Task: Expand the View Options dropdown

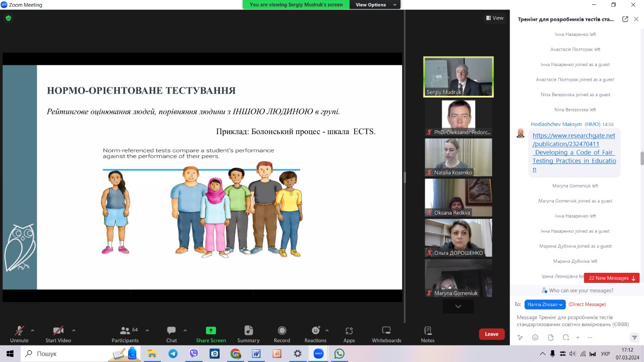Action: tap(375, 5)
